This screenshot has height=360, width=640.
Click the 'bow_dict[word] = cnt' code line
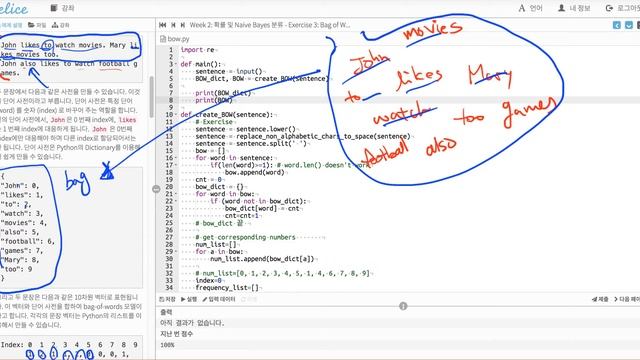click(x=262, y=208)
